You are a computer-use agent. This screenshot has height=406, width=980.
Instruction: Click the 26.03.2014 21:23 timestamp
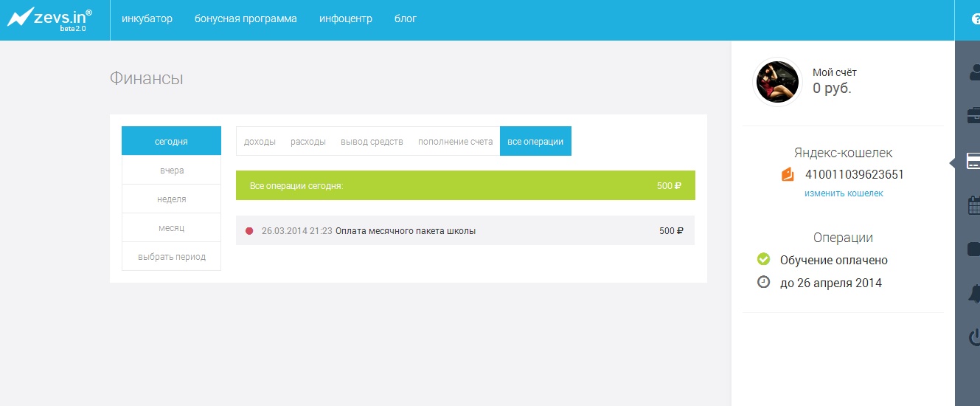[x=297, y=231]
